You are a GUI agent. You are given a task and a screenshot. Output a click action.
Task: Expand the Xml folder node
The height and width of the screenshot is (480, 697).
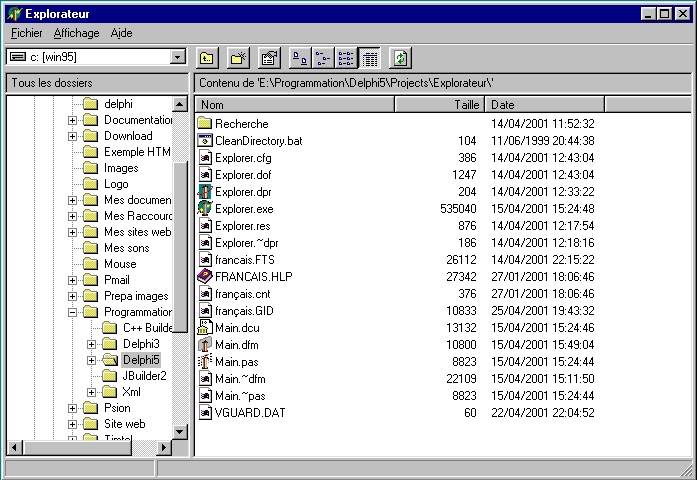(x=91, y=392)
